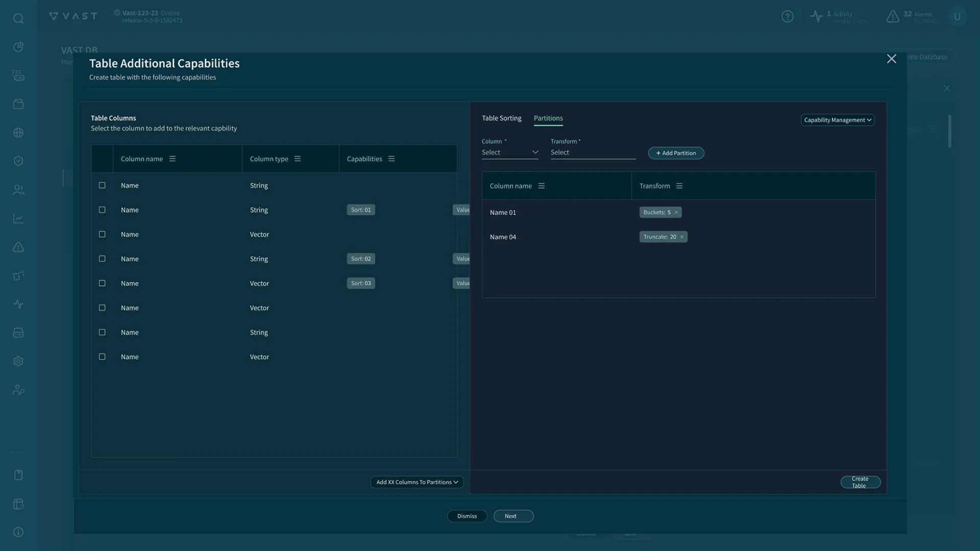Switch to the Partitions tab

pyautogui.click(x=548, y=118)
